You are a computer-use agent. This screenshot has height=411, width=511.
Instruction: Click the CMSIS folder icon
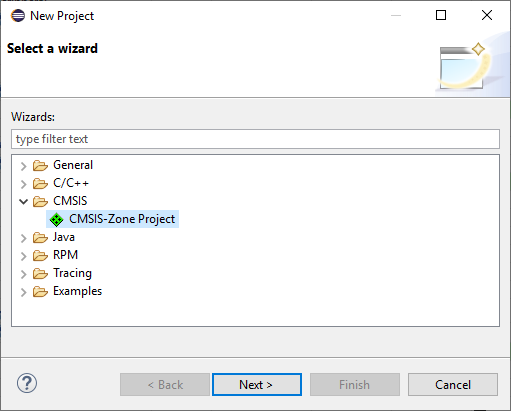[40, 201]
